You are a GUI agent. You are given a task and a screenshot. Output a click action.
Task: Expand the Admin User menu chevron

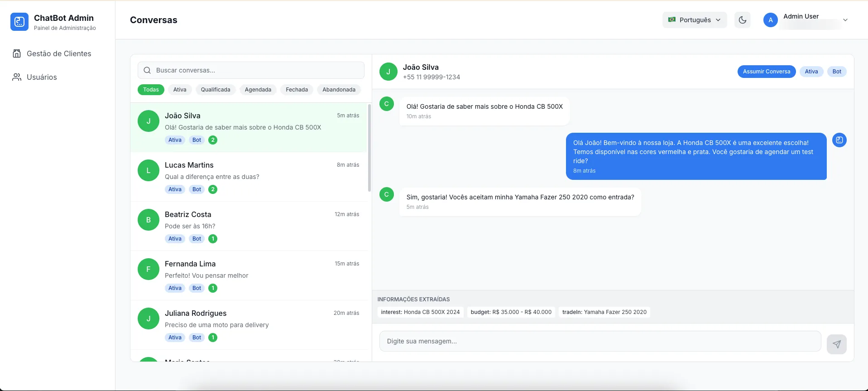(x=845, y=20)
